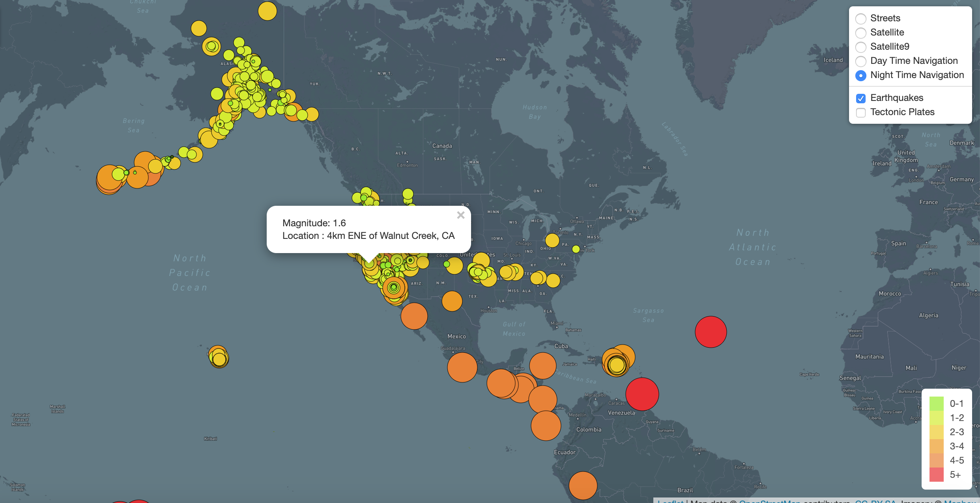Enable the Tectonic Plates overlay

pyautogui.click(x=861, y=112)
